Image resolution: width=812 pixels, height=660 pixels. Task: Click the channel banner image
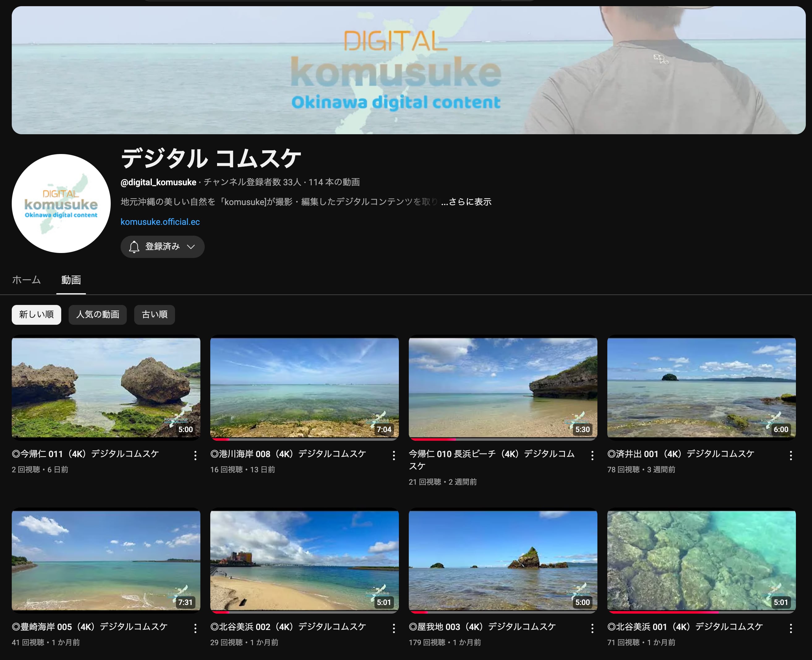click(x=409, y=70)
